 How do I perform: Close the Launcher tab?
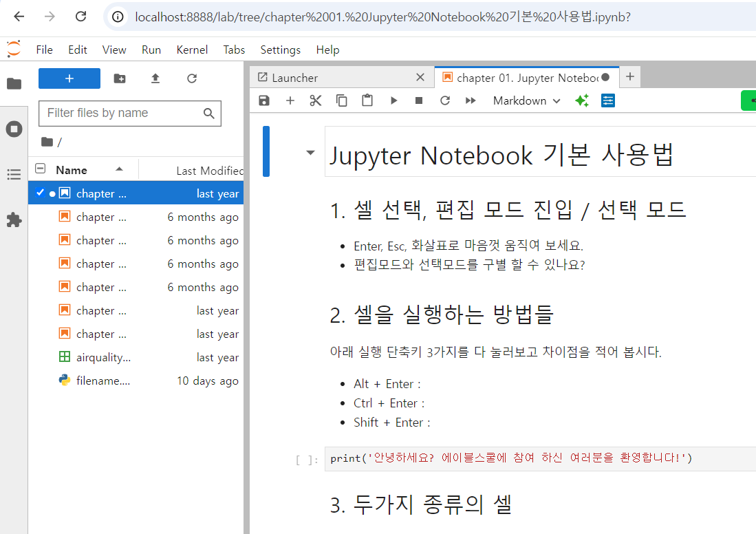(x=420, y=77)
